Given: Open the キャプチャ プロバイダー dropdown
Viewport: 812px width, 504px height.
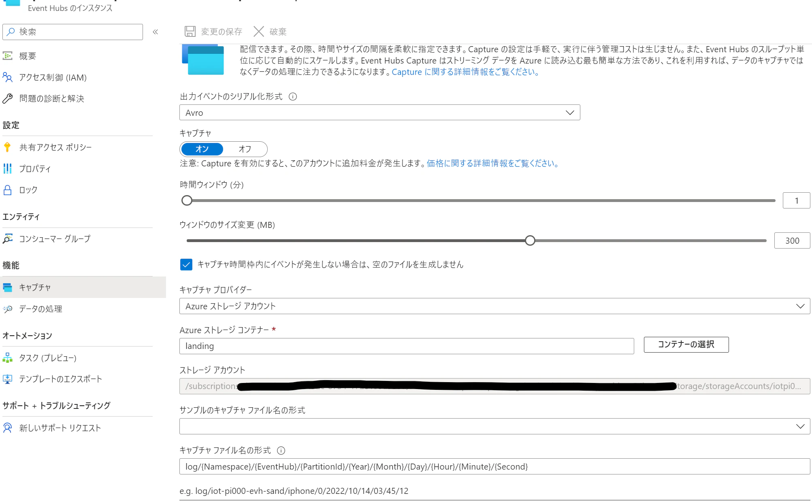Looking at the screenshot, I should click(494, 306).
